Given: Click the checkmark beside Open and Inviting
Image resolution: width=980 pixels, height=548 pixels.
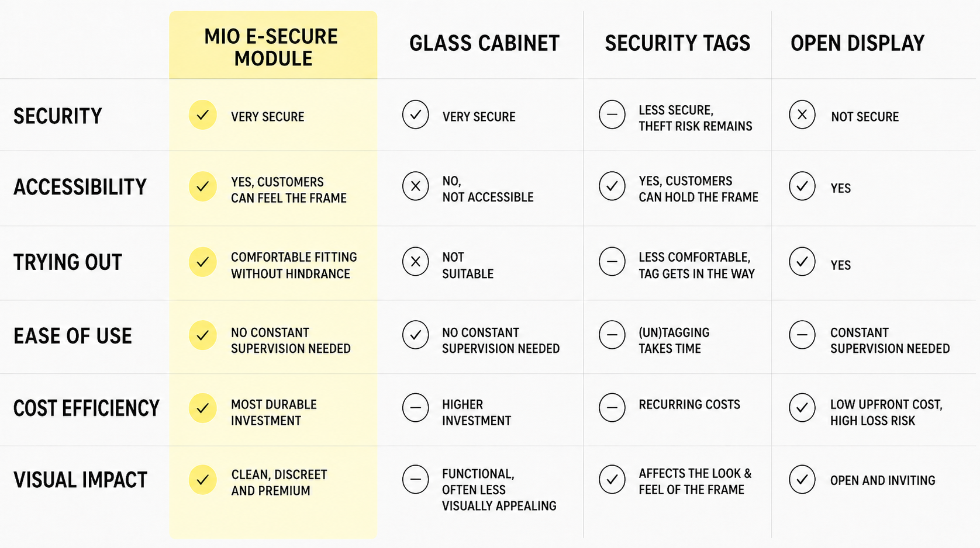Looking at the screenshot, I should (802, 480).
